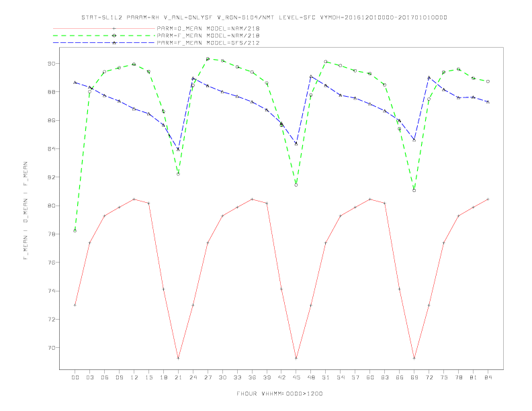Click the 60 tick label on the x-axis
532x411 pixels.
pyautogui.click(x=370, y=377)
